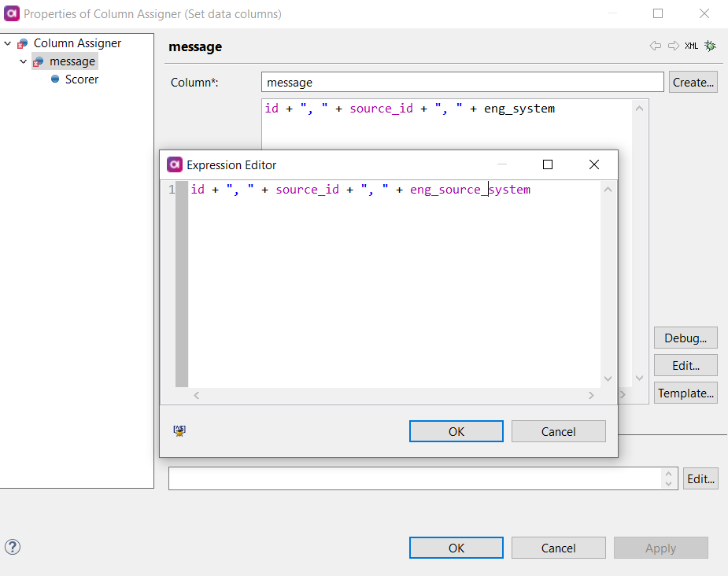The width and height of the screenshot is (728, 576).
Task: Click the Create... button beside Column field
Action: pos(693,82)
